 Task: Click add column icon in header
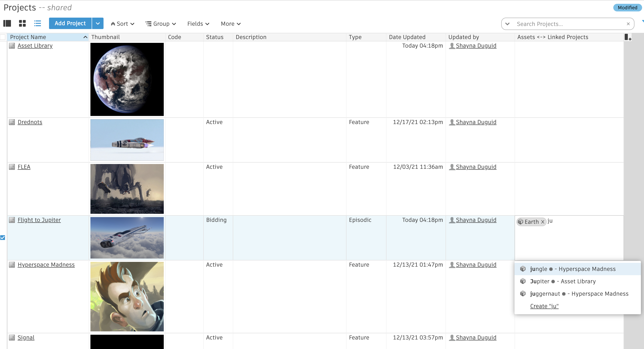pos(628,37)
